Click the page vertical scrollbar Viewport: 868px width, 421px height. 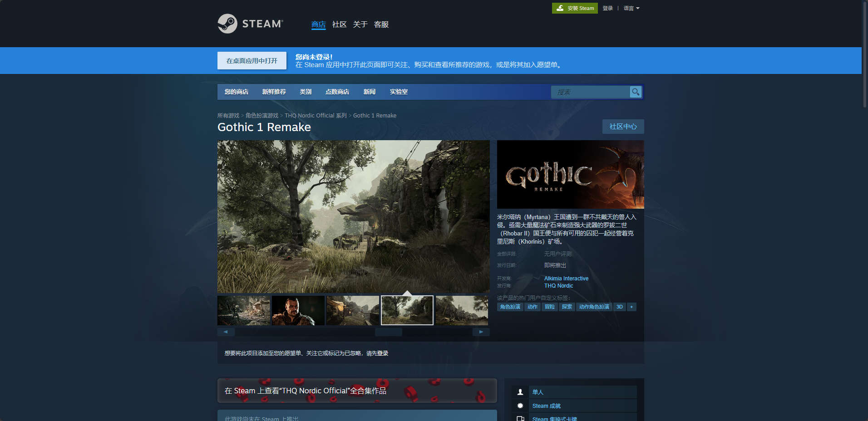click(865, 54)
